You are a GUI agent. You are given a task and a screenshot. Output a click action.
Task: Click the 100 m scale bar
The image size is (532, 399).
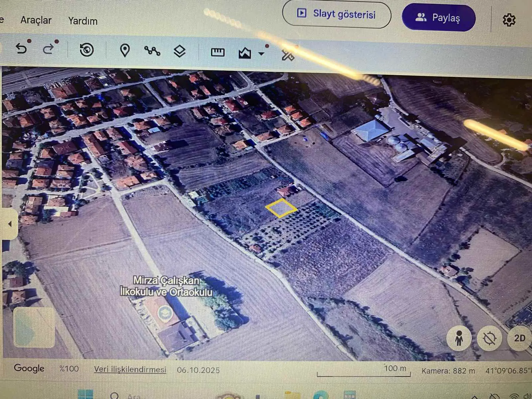pos(364,370)
